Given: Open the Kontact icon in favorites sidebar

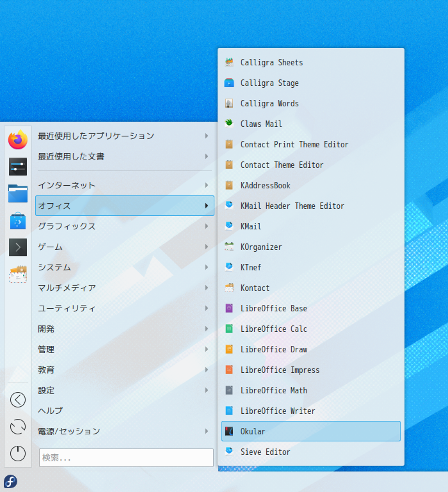Looking at the screenshot, I should [x=18, y=274].
